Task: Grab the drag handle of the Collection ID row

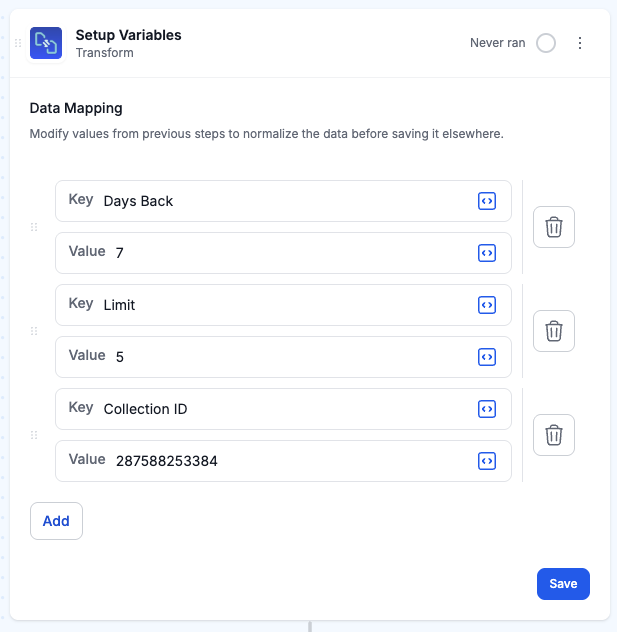Action: pyautogui.click(x=34, y=435)
